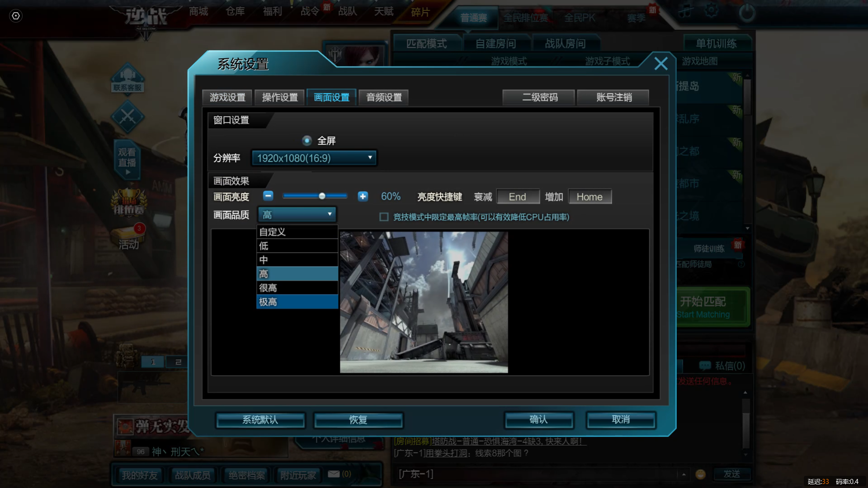Open 商城 menu in top bar
The image size is (868, 488).
click(x=198, y=11)
